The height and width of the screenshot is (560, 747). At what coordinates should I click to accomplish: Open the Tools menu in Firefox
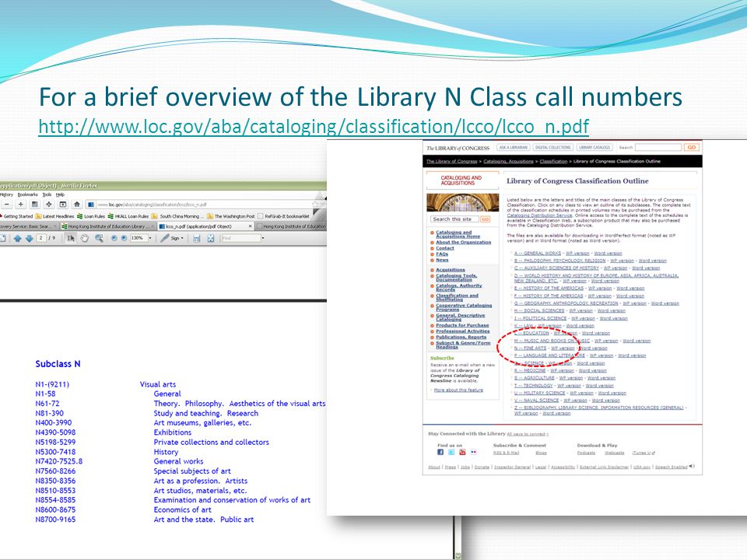47,194
